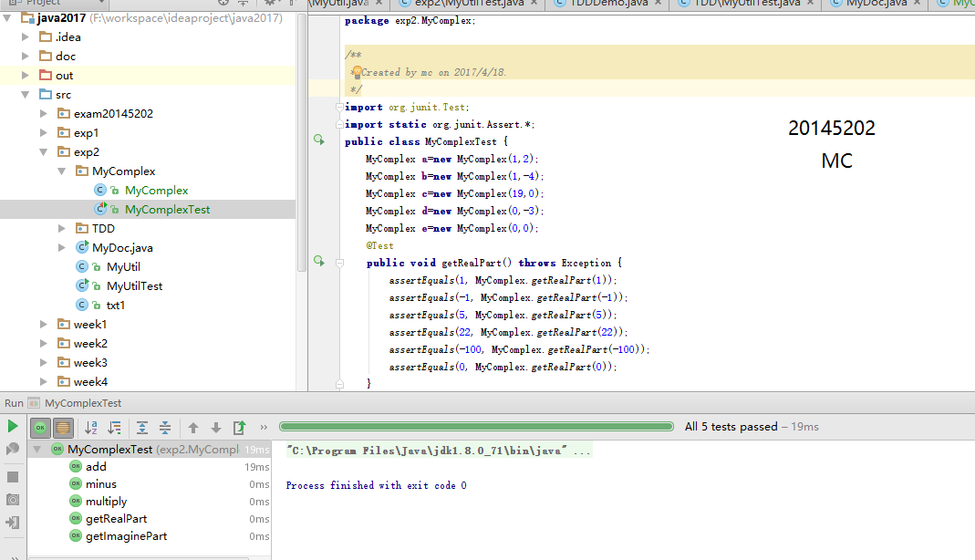Expand the week3 package
This screenshot has height=560, width=975.
[44, 362]
